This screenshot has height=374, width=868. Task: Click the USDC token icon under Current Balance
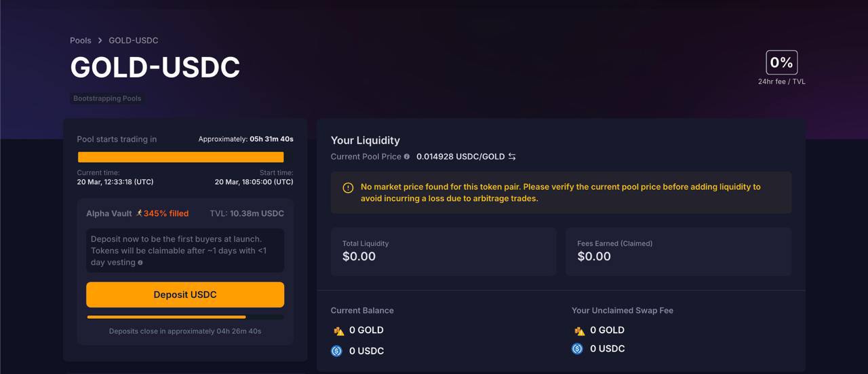[336, 351]
